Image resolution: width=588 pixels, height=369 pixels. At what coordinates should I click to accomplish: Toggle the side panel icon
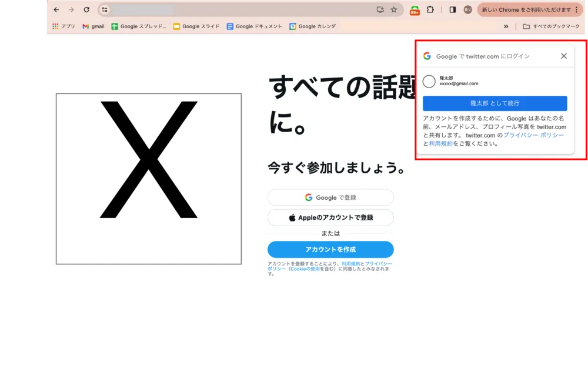pyautogui.click(x=453, y=10)
